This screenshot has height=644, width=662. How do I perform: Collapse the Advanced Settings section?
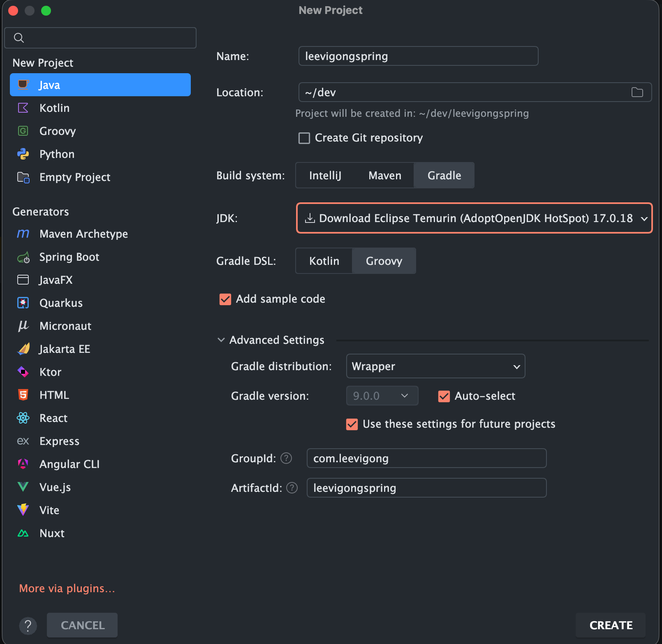pos(221,340)
